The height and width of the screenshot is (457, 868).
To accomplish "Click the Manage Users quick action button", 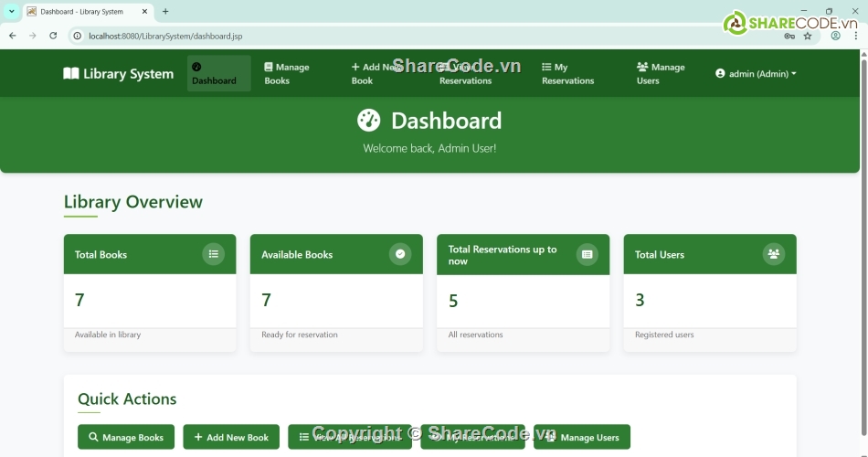I will pyautogui.click(x=582, y=437).
